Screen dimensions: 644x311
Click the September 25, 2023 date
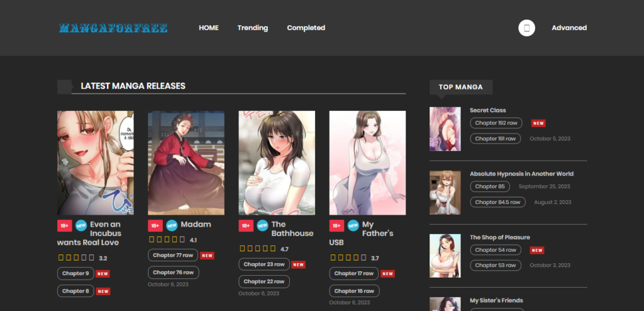[x=544, y=187]
